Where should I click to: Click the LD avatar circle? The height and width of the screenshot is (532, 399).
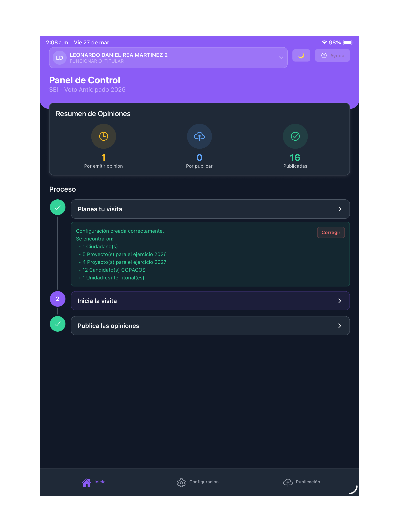[59, 58]
